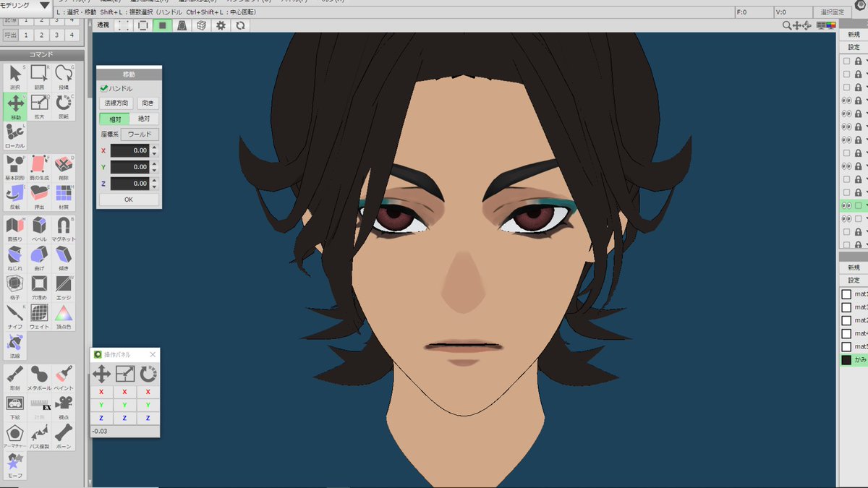Open the ウェイト weight tool
The image size is (868, 488).
[39, 317]
